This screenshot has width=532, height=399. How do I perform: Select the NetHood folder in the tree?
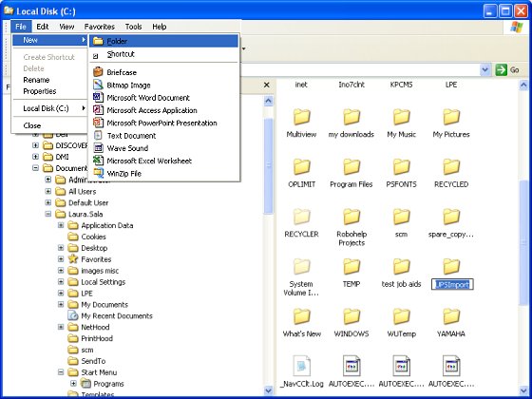(x=88, y=327)
